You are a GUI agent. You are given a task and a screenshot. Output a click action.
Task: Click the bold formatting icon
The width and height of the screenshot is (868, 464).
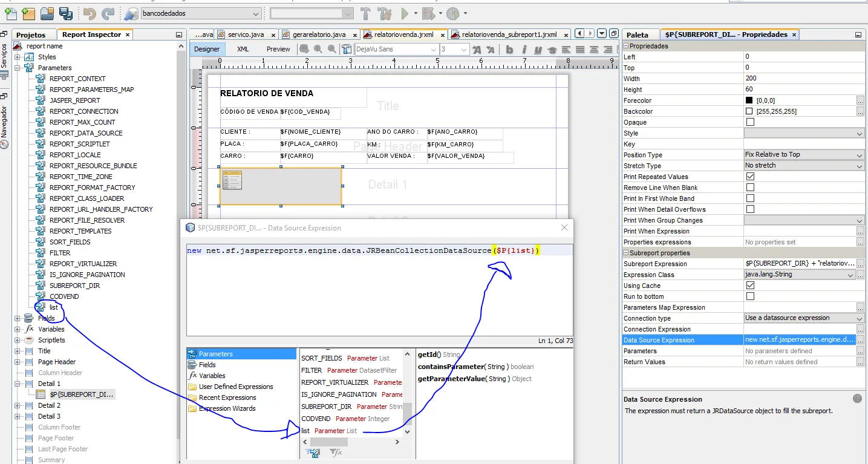509,50
